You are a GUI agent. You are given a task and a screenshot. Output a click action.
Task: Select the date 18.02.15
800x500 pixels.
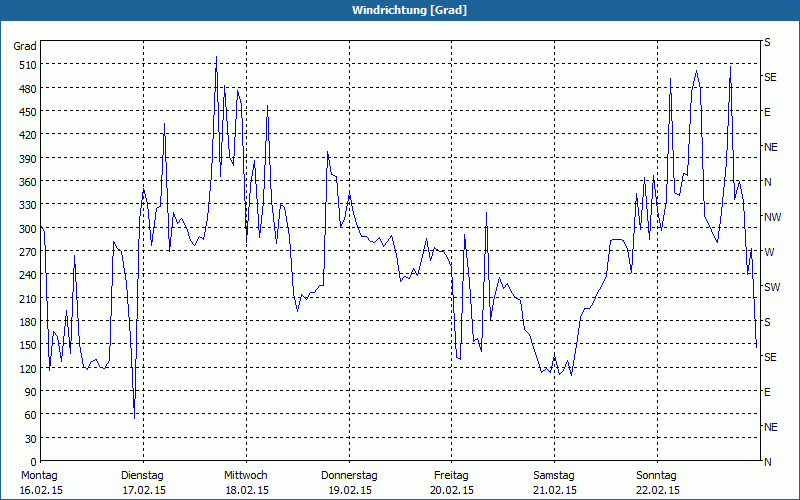point(247,490)
